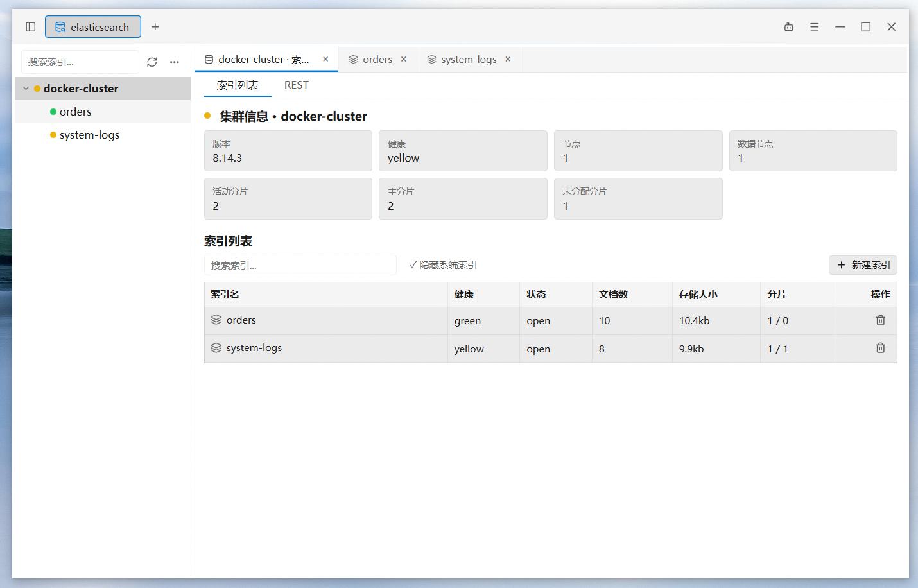Click the 版本 8.14.3 info card
Screen dimensions: 918x588
pyautogui.click(x=288, y=151)
